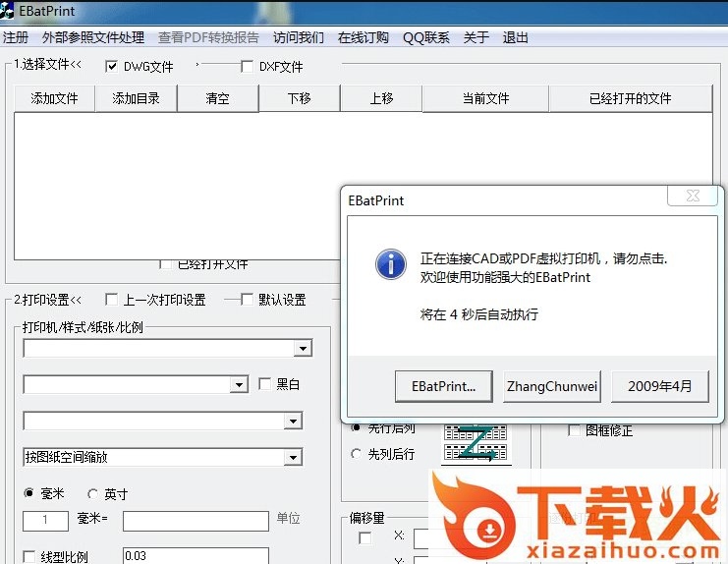Viewport: 728px width, 564px height.
Task: Click the 清空 button
Action: coord(218,98)
